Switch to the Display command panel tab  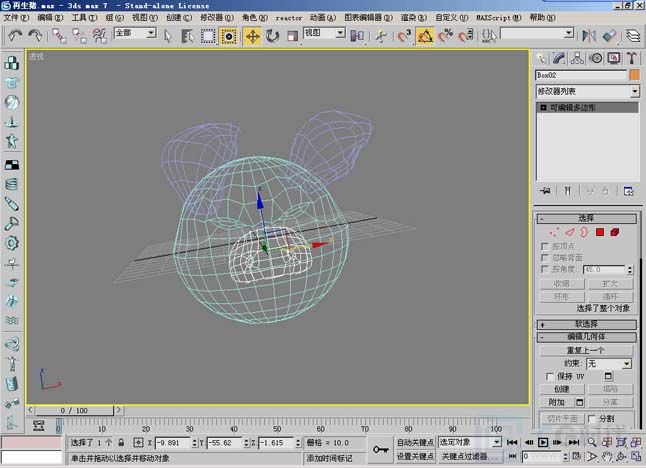614,58
